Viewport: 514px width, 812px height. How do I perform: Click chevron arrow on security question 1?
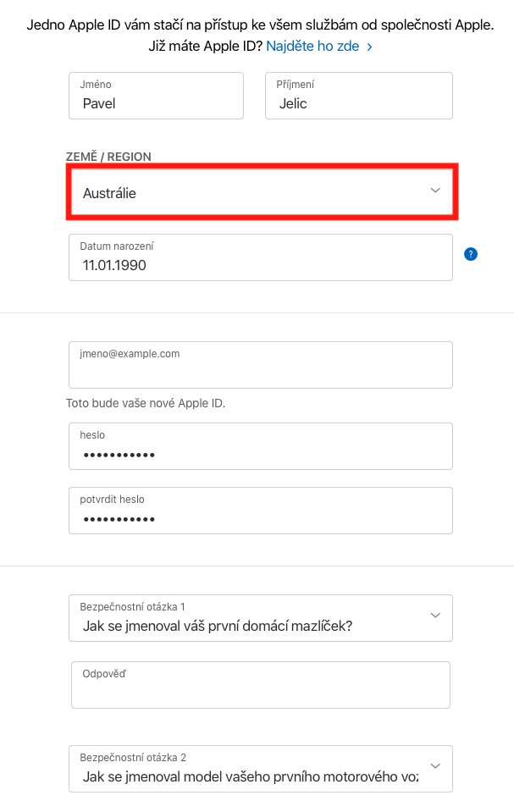click(x=435, y=615)
